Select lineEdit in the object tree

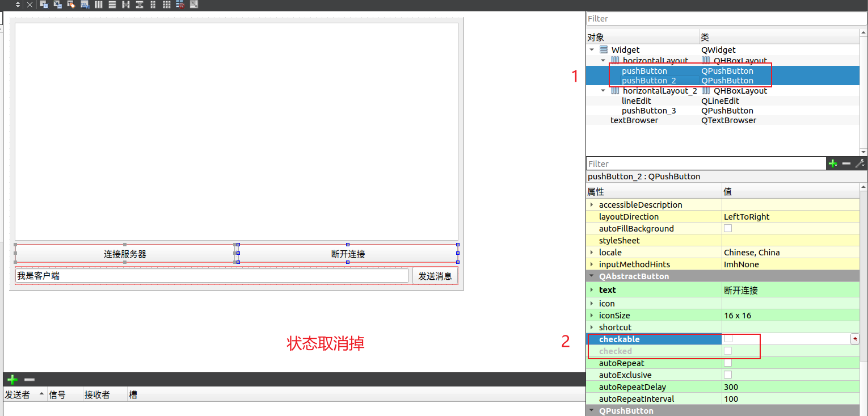[x=637, y=101]
